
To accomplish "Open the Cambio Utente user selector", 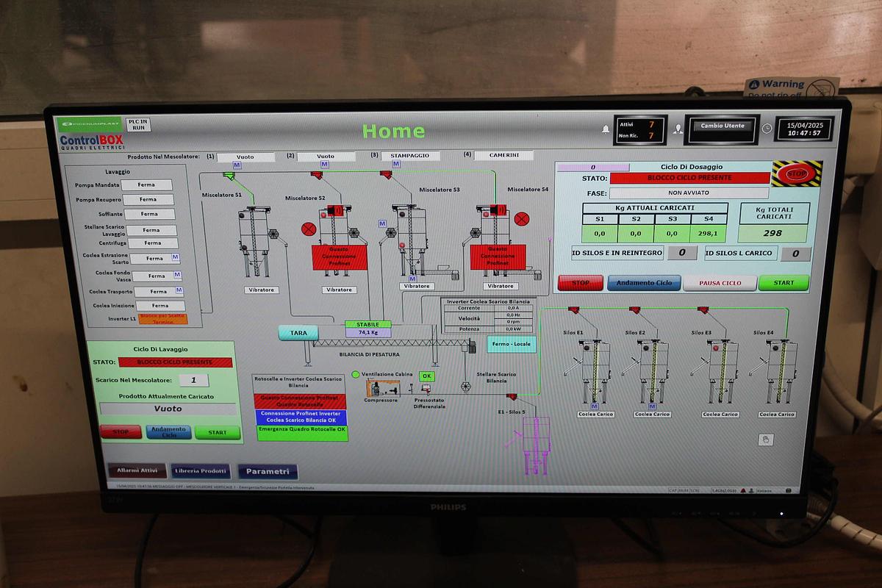I will coord(723,126).
